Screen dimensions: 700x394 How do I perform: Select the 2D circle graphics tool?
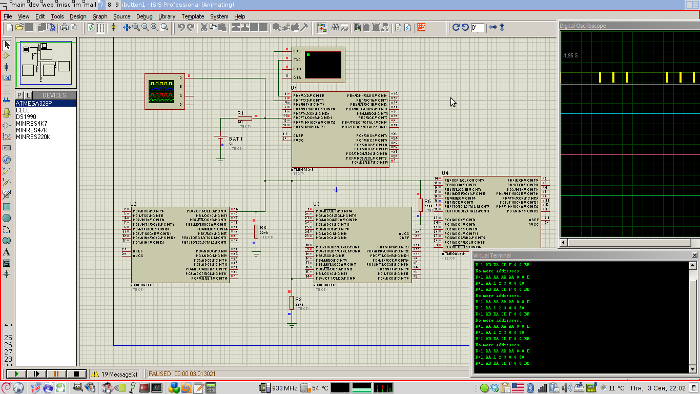7,218
